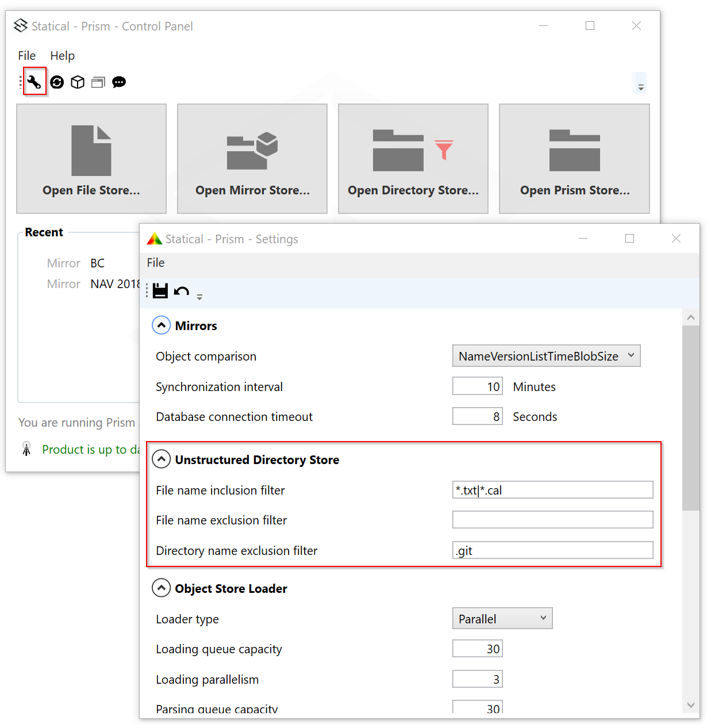This screenshot has width=711, height=728.
Task: Open Settings toolbar overflow arrow
Action: click(x=199, y=297)
